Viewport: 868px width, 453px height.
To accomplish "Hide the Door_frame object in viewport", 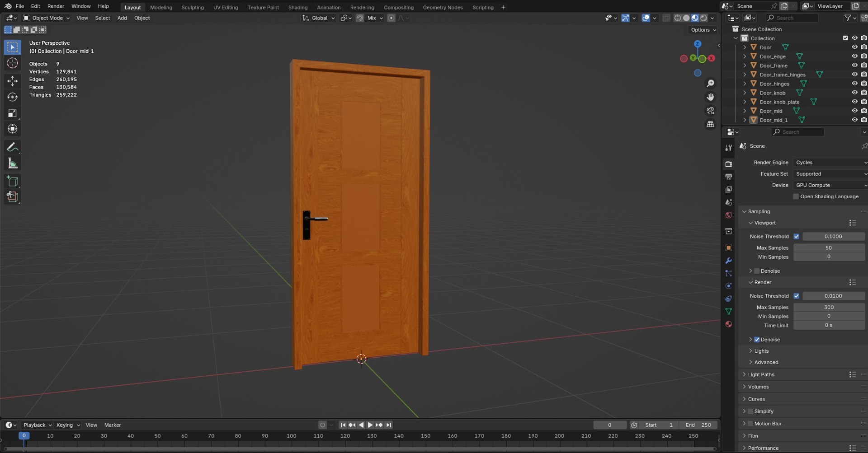I will pos(854,65).
